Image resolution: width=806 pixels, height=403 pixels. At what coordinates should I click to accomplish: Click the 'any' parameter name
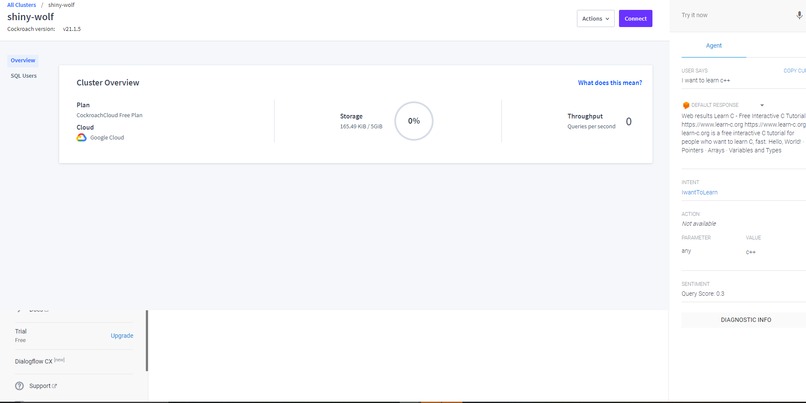pos(686,251)
